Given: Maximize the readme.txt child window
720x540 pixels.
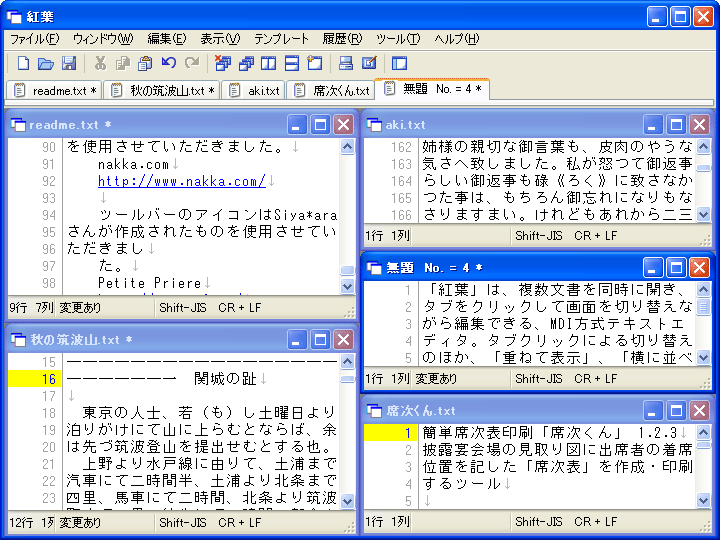Looking at the screenshot, I should [320, 124].
